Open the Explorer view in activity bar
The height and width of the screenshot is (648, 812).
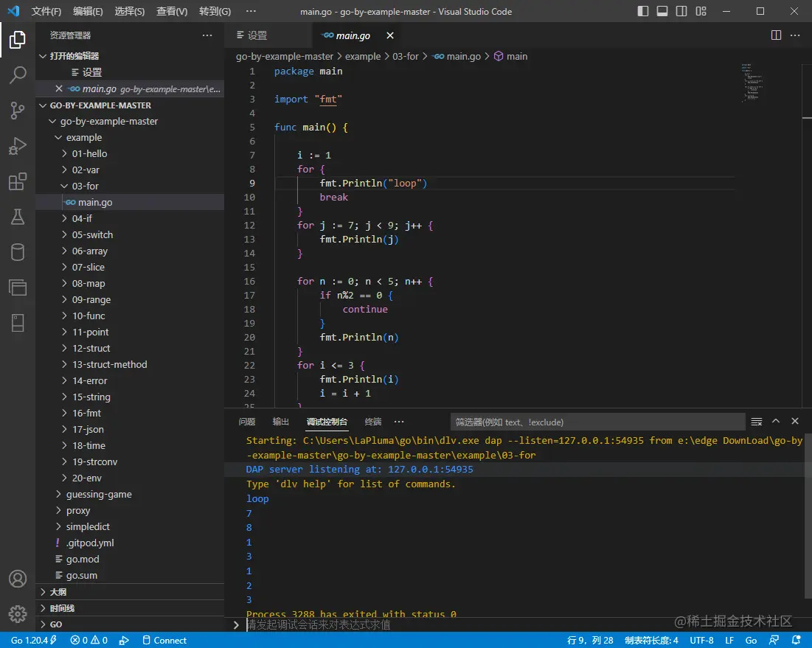pyautogui.click(x=18, y=40)
